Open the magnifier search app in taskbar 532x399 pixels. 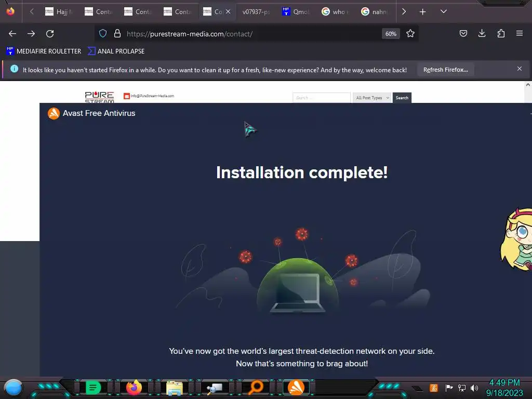[256, 388]
